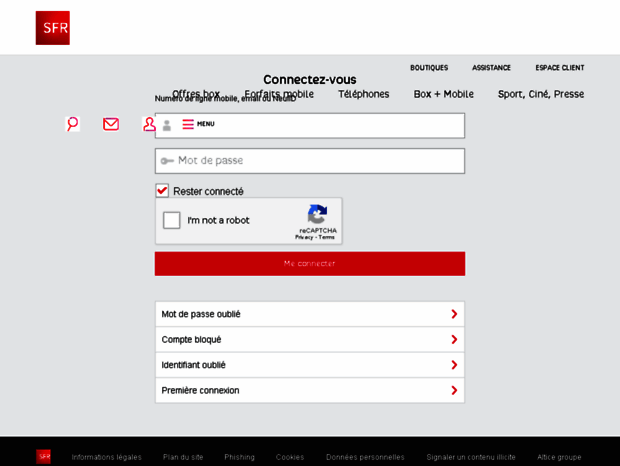Open the reCAPTCHA Terms link
The width and height of the screenshot is (620, 466).
(x=327, y=237)
